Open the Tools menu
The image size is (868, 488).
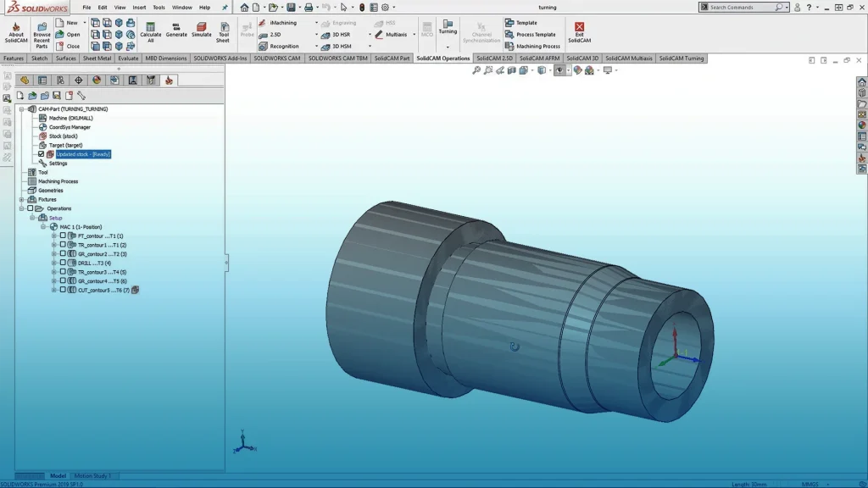coord(158,6)
